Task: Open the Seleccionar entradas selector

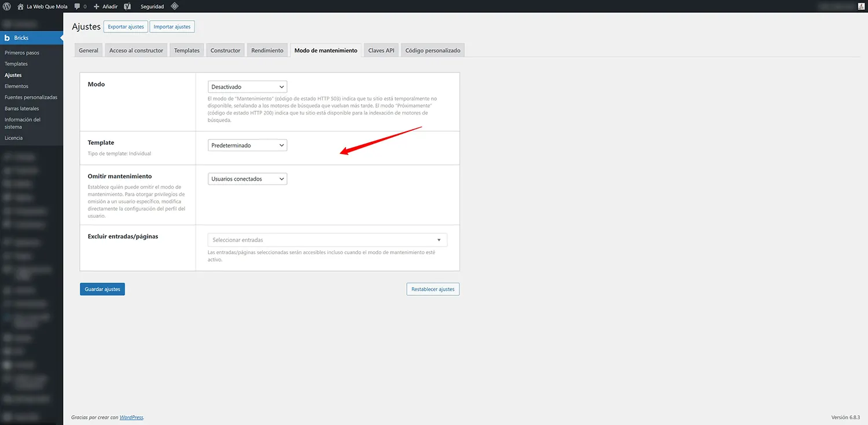Action: (327, 240)
